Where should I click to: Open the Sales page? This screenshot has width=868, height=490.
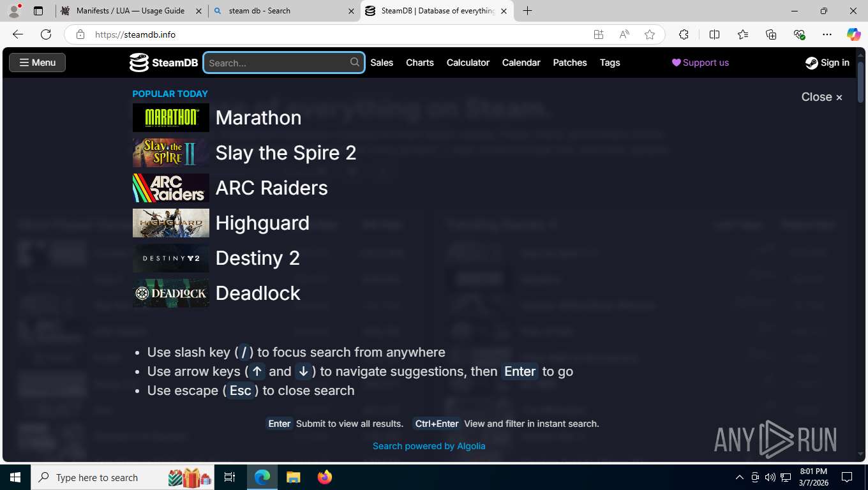382,63
